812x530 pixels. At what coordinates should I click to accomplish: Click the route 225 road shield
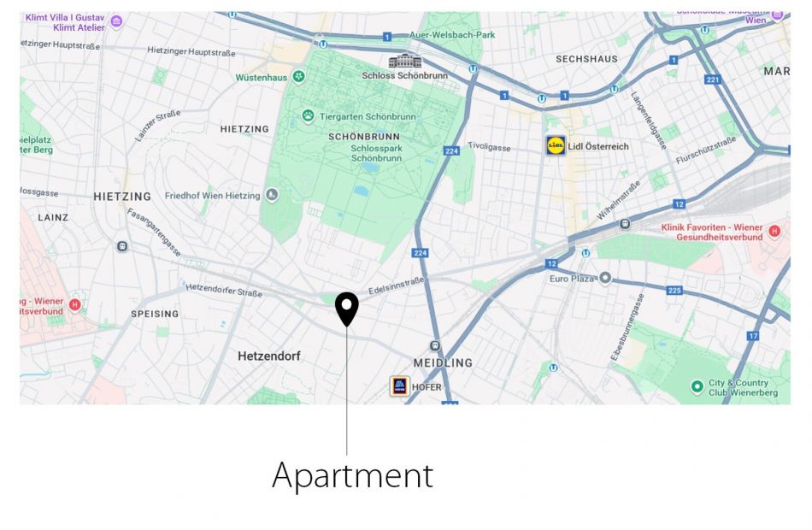coord(674,290)
